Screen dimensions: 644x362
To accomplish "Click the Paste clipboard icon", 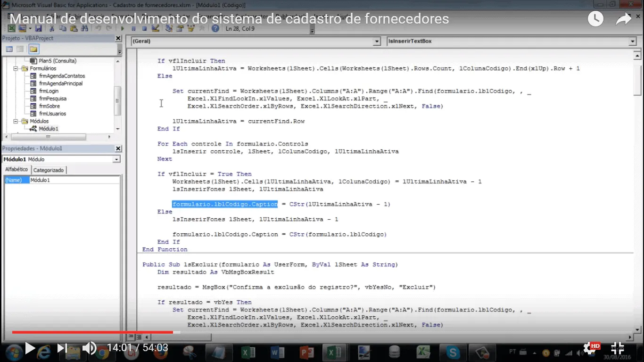I will pyautogui.click(x=74, y=29).
